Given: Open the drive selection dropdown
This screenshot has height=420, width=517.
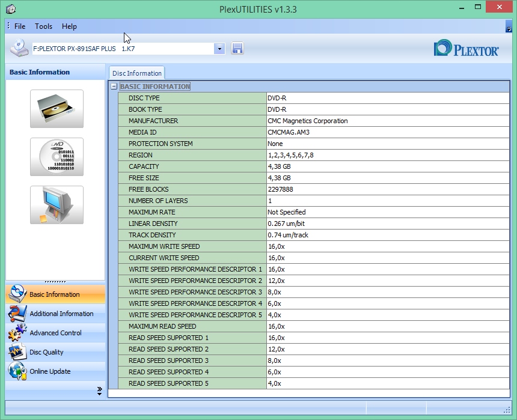Looking at the screenshot, I should [219, 49].
